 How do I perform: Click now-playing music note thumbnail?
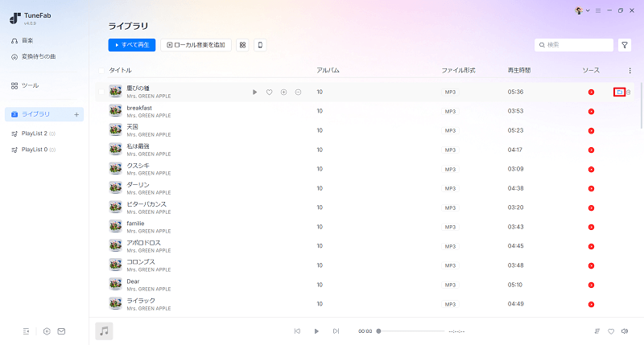(105, 331)
